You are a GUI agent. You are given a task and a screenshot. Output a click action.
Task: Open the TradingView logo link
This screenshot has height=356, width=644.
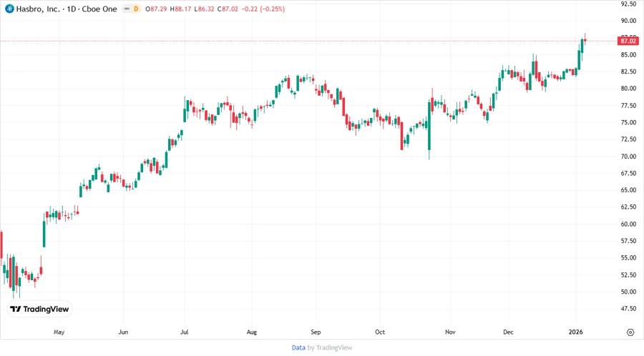(x=39, y=309)
